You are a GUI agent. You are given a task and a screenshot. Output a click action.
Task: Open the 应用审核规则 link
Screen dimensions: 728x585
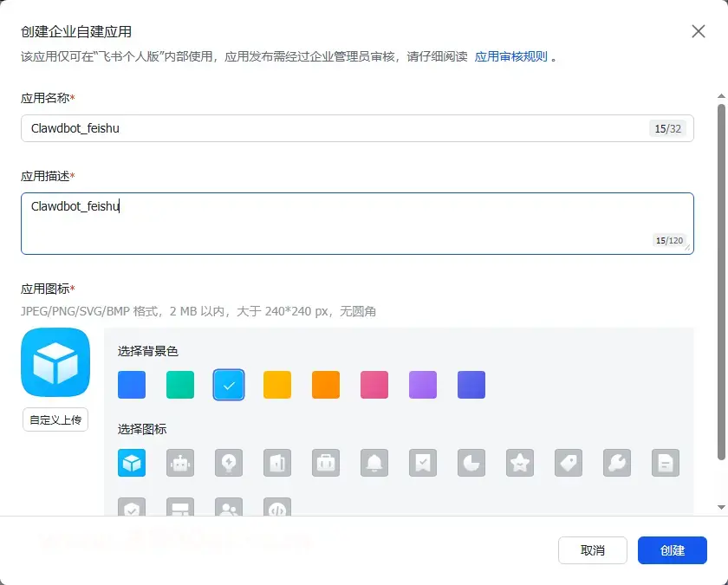(510, 56)
